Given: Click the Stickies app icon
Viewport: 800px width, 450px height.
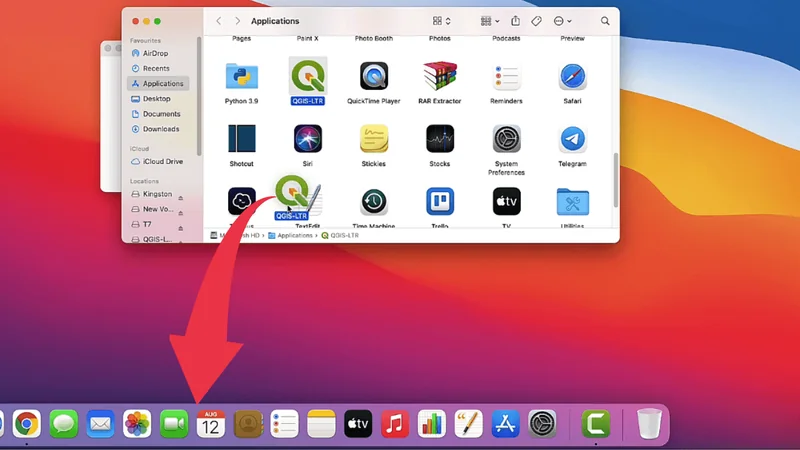Looking at the screenshot, I should point(374,139).
